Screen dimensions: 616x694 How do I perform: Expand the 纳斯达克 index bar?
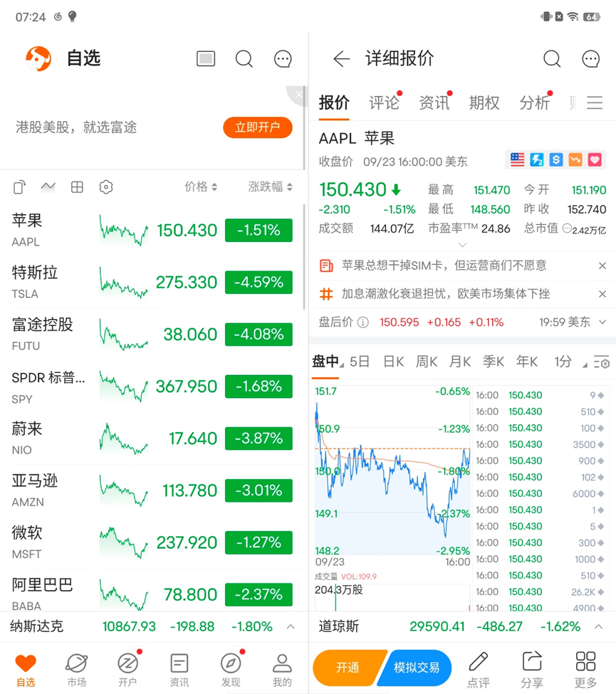click(291, 626)
